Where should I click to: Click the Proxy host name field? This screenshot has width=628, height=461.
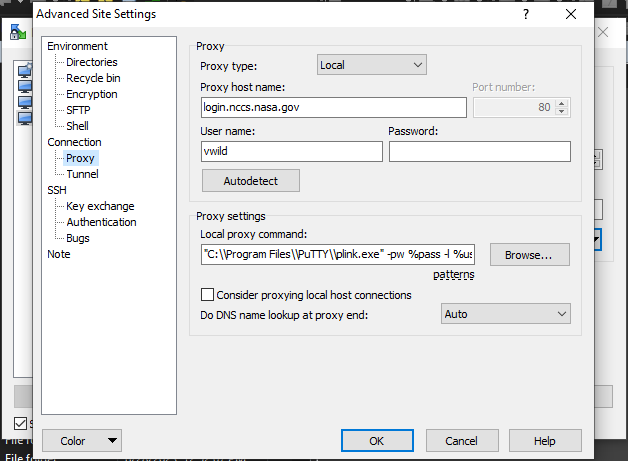pyautogui.click(x=334, y=107)
